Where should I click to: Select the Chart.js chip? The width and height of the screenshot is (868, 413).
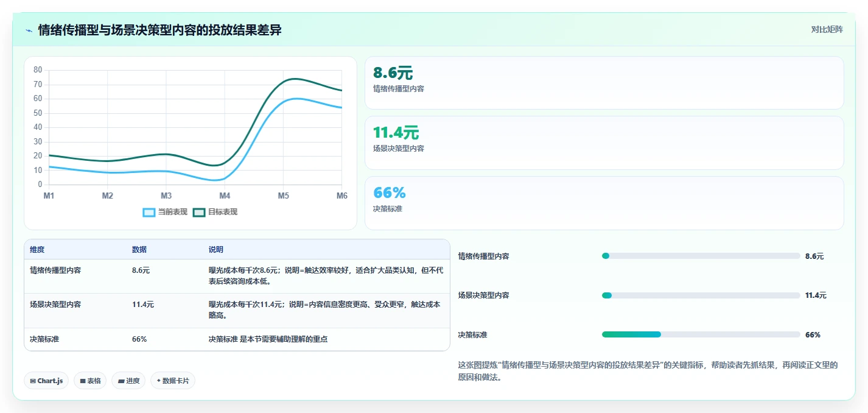46,381
